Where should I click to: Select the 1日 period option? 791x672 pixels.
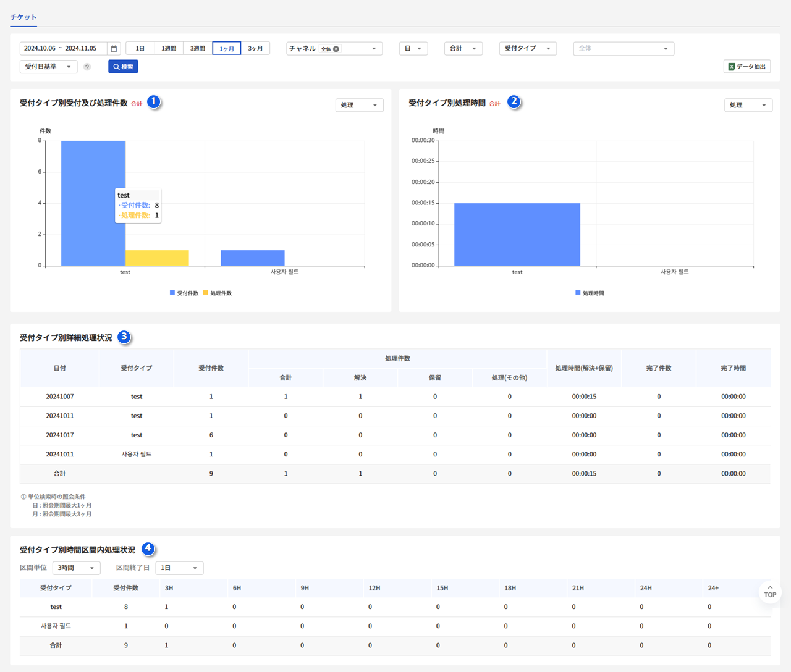coord(140,48)
